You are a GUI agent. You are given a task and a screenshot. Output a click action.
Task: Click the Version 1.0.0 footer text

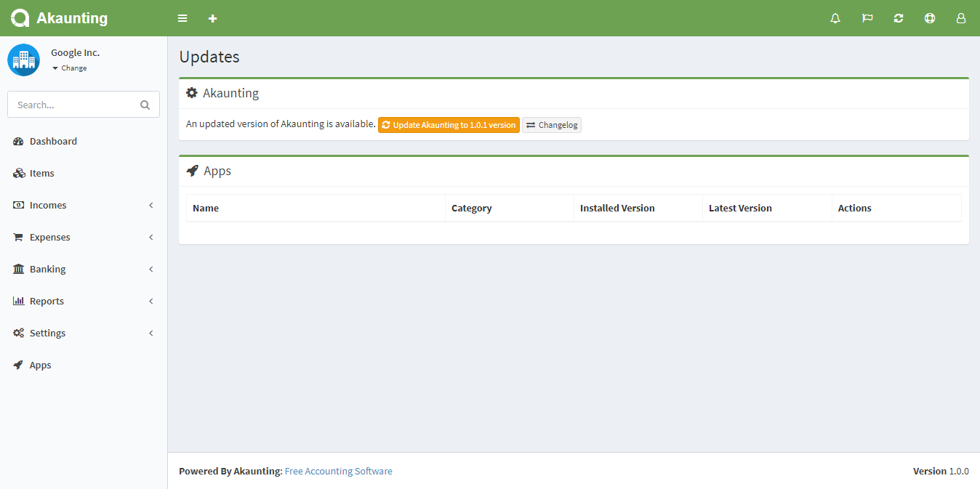click(x=941, y=471)
